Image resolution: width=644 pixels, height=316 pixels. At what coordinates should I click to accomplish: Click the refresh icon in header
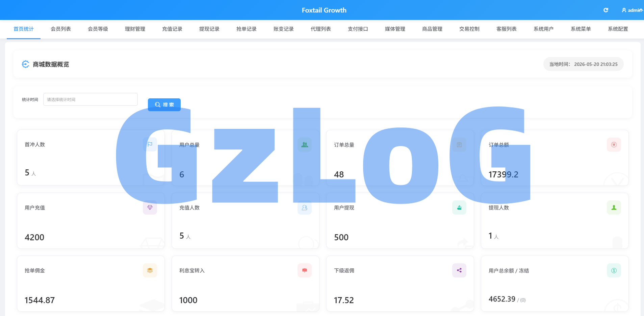click(x=606, y=10)
